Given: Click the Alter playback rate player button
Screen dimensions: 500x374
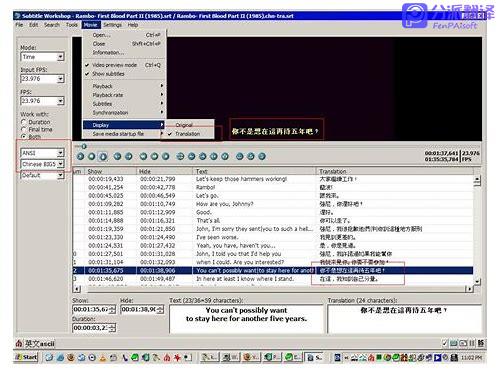Looking at the screenshot, I should [x=166, y=156].
